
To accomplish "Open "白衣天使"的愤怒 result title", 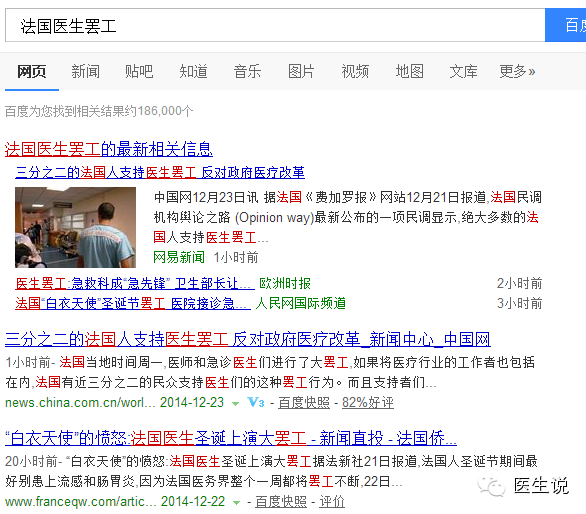I will click(231, 438).
